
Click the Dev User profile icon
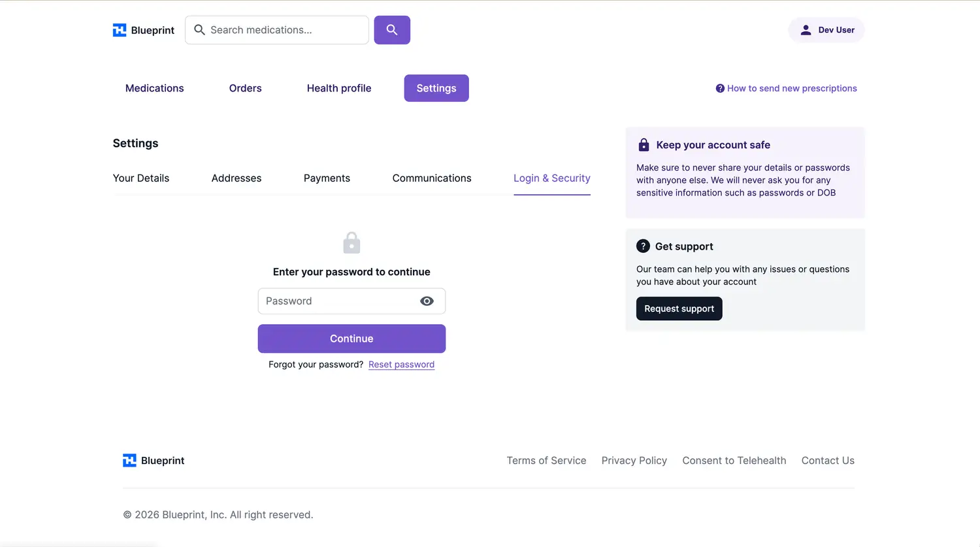click(806, 30)
